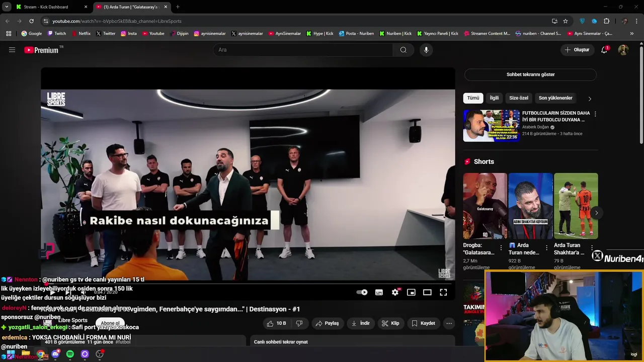Click the video progress bar
Screen dimensions: 644x362
(248, 283)
